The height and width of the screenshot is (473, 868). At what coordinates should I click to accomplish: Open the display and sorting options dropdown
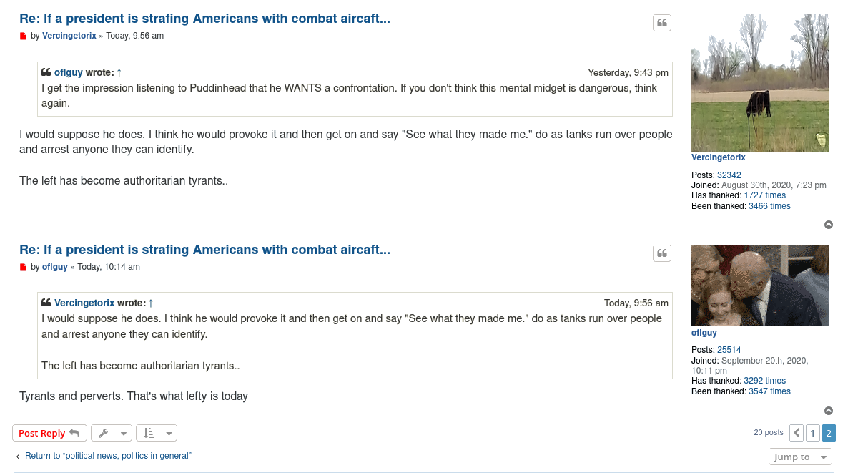click(157, 433)
